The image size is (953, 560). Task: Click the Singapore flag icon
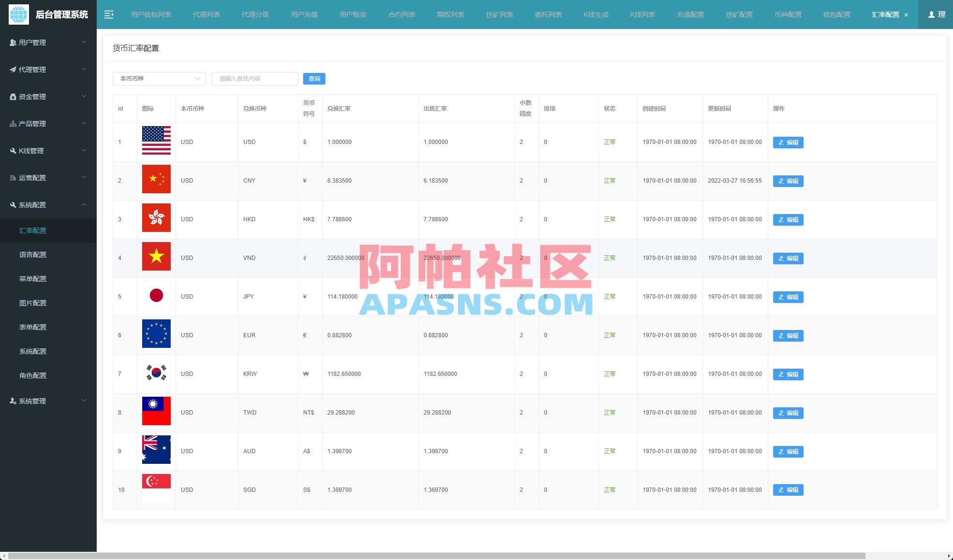click(156, 488)
